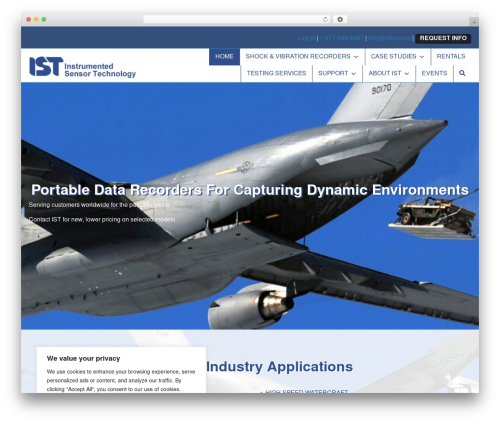The image size is (500, 423).
Task: Click the round icon beside the address bar
Action: [x=340, y=19]
